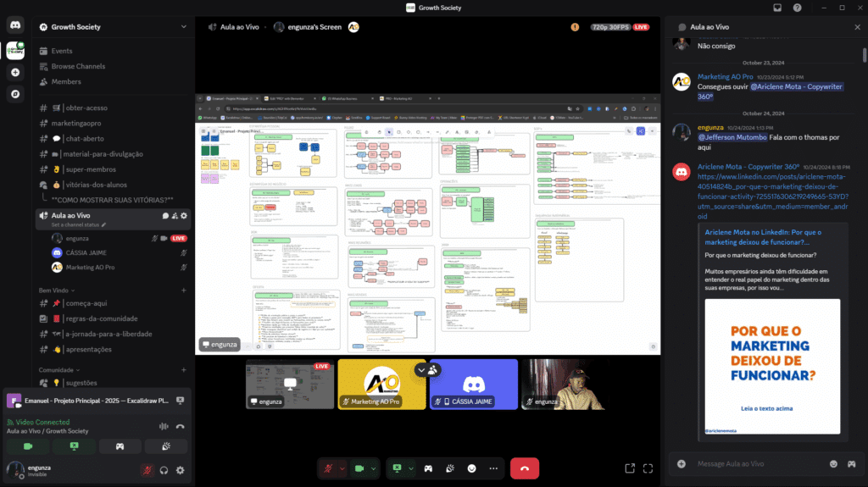Image resolution: width=868 pixels, height=487 pixels.
Task: Open Discover servers compass icon
Action: (x=15, y=94)
